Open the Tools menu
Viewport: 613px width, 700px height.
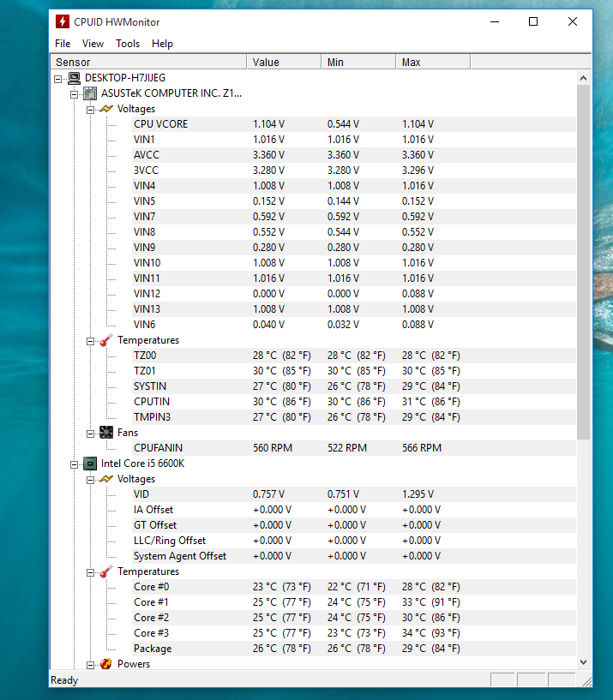click(128, 44)
